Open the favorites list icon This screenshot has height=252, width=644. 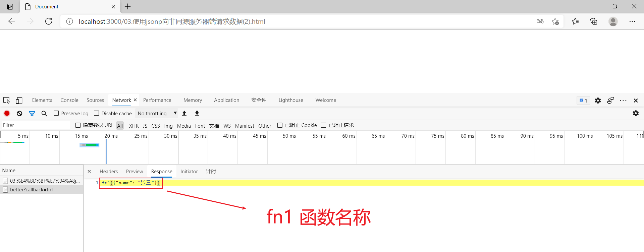point(575,21)
